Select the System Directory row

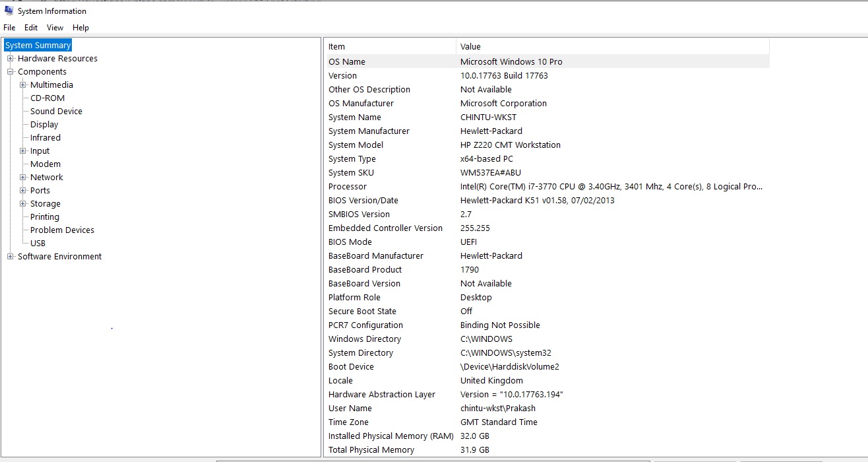547,352
